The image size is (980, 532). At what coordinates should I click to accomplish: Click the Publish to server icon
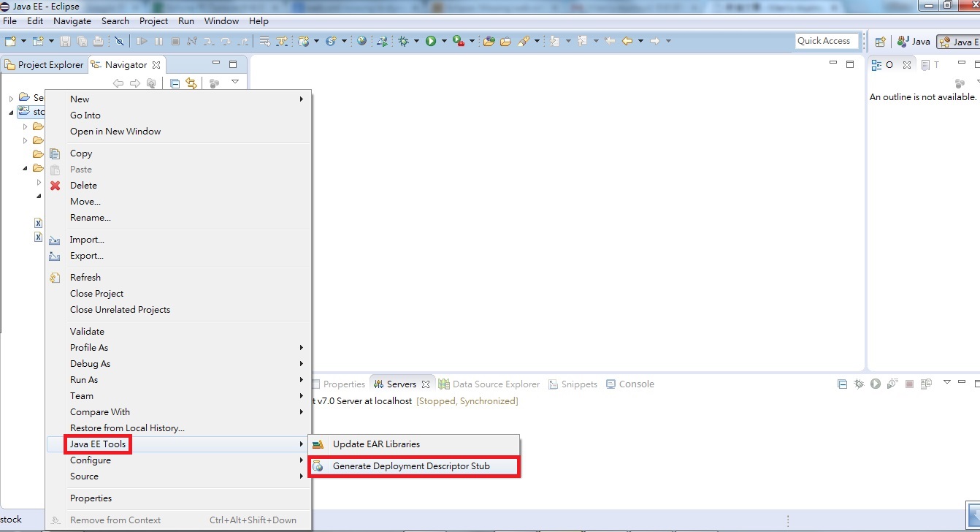tap(926, 384)
